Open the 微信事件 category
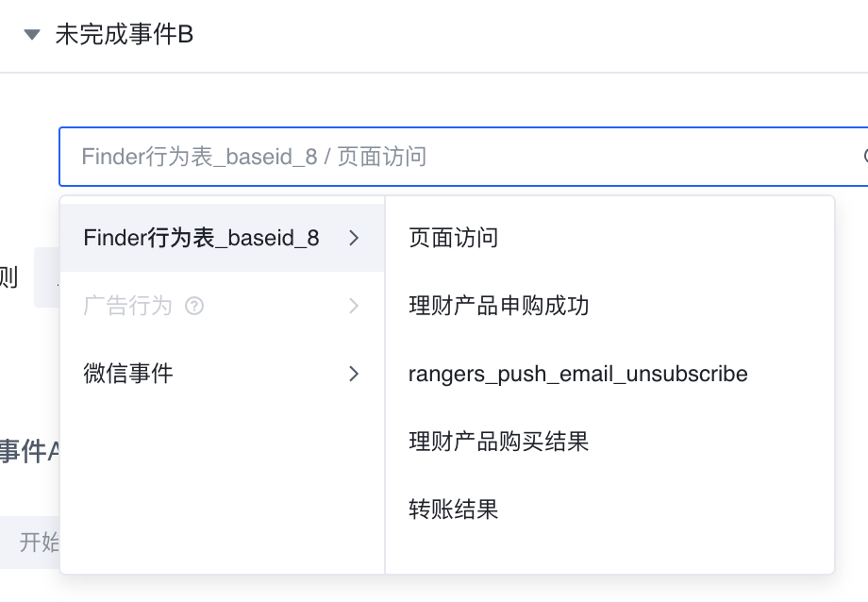The width and height of the screenshot is (868, 602). tap(128, 374)
